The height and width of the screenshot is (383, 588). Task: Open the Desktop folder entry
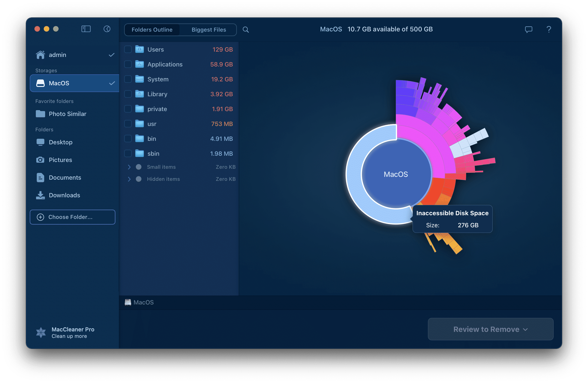pyautogui.click(x=75, y=142)
